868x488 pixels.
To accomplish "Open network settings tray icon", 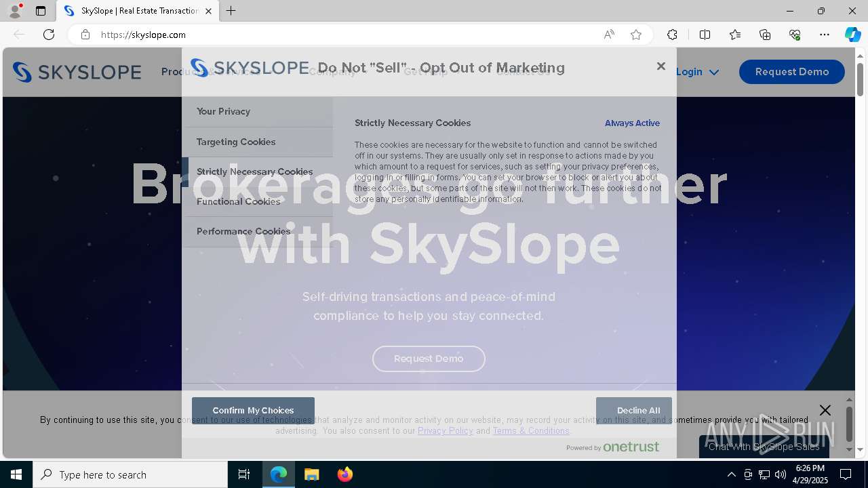I will pyautogui.click(x=764, y=474).
